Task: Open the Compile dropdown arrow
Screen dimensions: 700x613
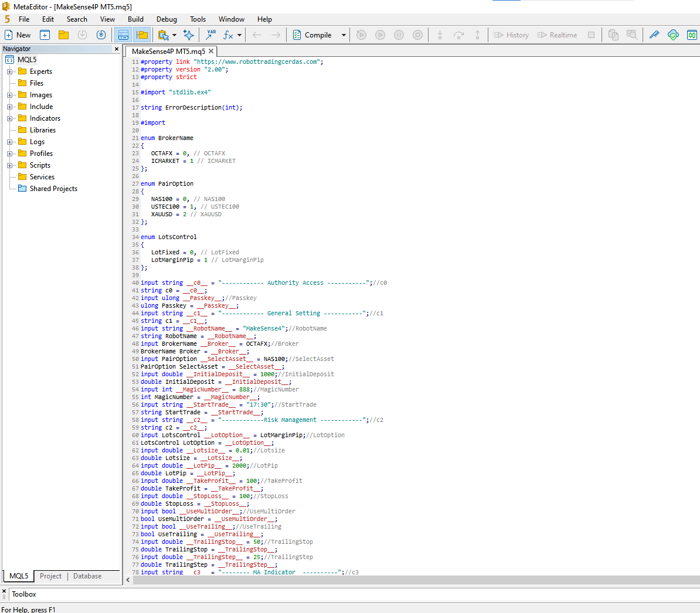Action: (344, 35)
